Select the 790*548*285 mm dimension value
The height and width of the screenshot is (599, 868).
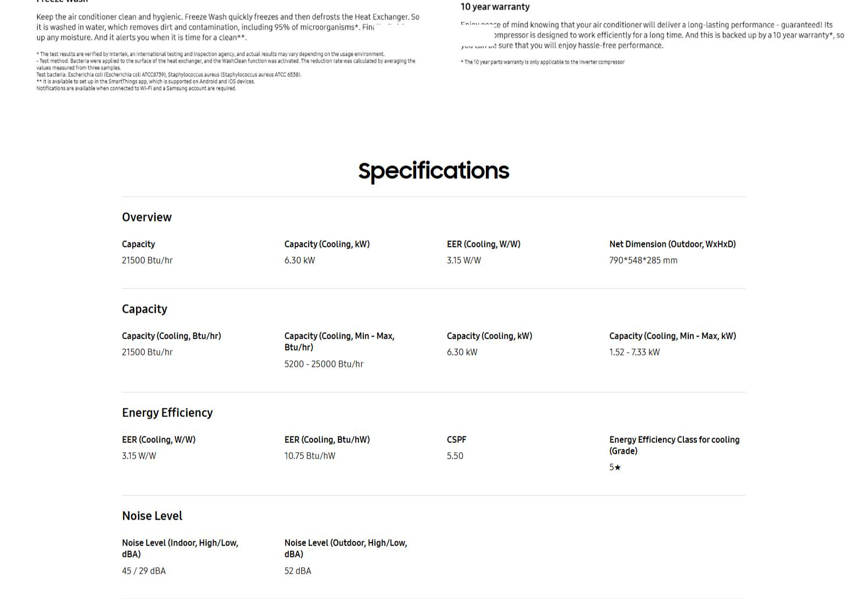click(x=643, y=260)
